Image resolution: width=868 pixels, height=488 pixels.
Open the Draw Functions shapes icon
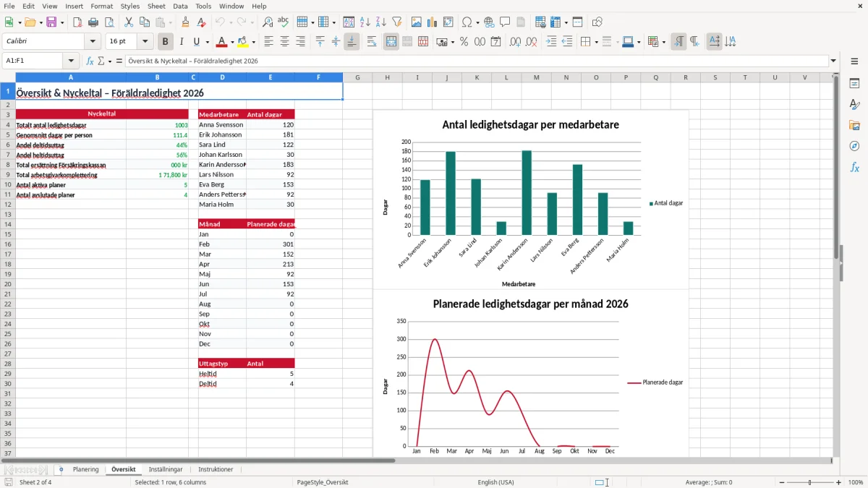pyautogui.click(x=597, y=22)
